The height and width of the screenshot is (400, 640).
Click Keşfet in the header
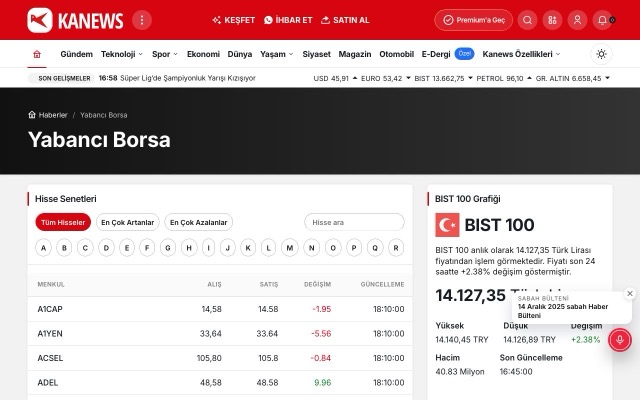click(x=233, y=20)
